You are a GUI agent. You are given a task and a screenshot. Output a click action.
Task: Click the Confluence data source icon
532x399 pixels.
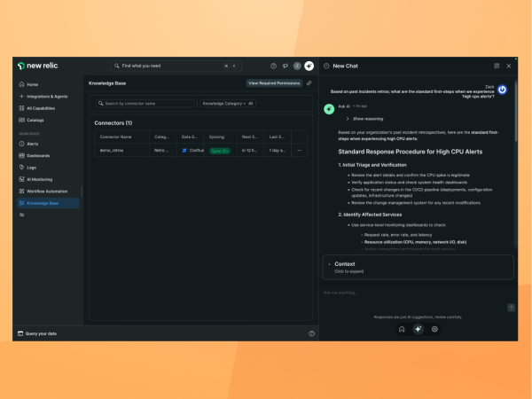(184, 151)
